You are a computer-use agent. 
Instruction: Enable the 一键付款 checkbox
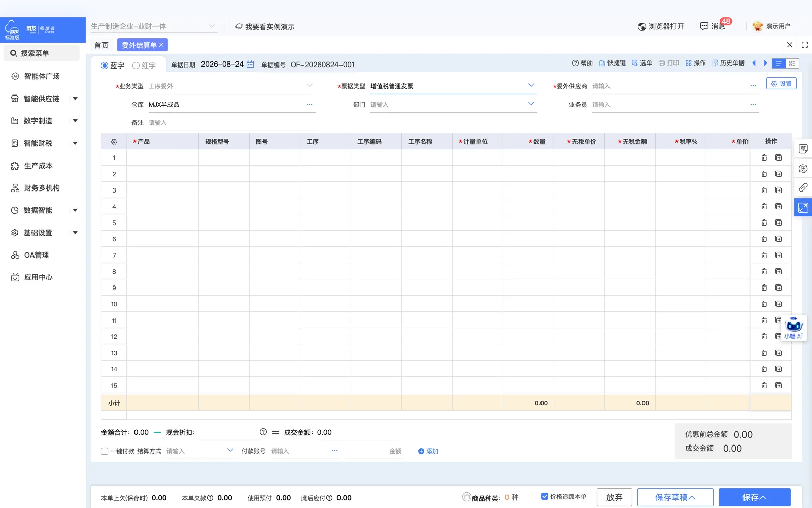(105, 451)
